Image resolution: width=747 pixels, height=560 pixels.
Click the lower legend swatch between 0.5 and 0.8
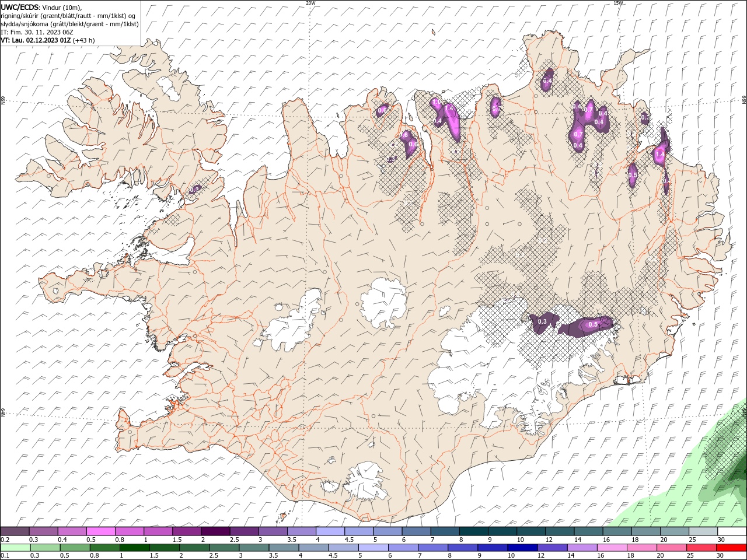[75, 548]
